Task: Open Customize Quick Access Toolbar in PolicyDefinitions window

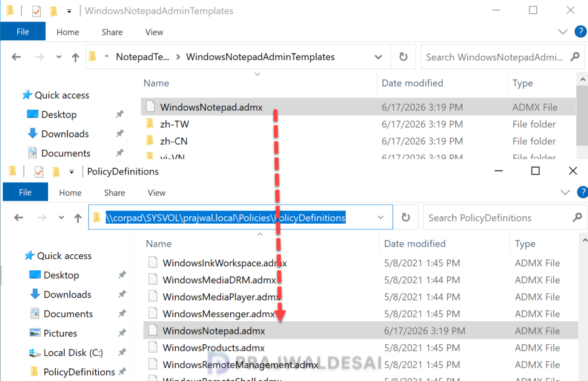Action: point(72,172)
